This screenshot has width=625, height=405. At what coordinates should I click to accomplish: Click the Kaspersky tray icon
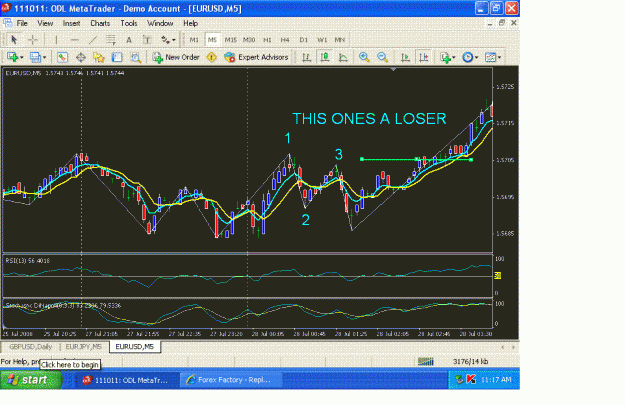471,380
